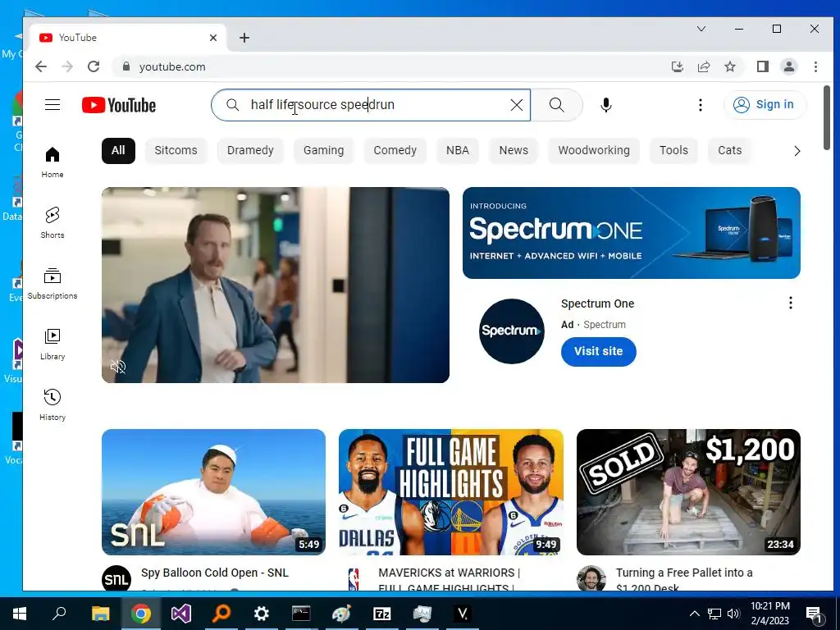
Task: Close the YouTube tab
Action: point(213,38)
